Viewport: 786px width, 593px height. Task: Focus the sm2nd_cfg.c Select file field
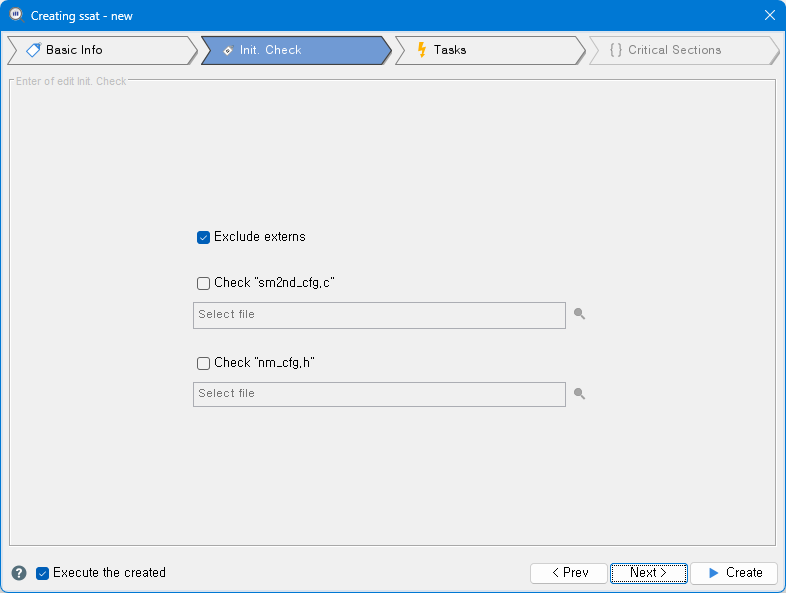[x=379, y=315]
